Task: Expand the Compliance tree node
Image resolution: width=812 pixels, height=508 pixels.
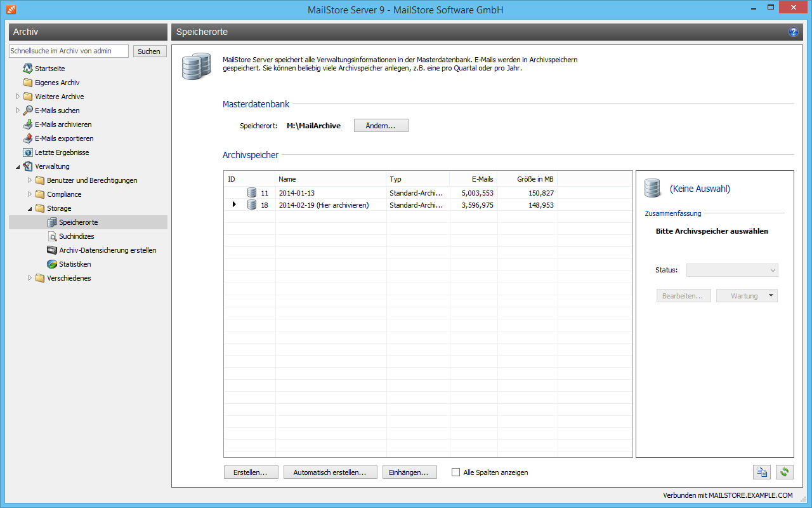Action: tap(30, 194)
